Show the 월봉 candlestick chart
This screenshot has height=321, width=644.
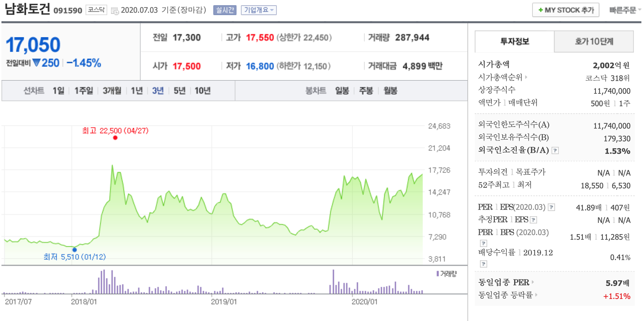390,91
